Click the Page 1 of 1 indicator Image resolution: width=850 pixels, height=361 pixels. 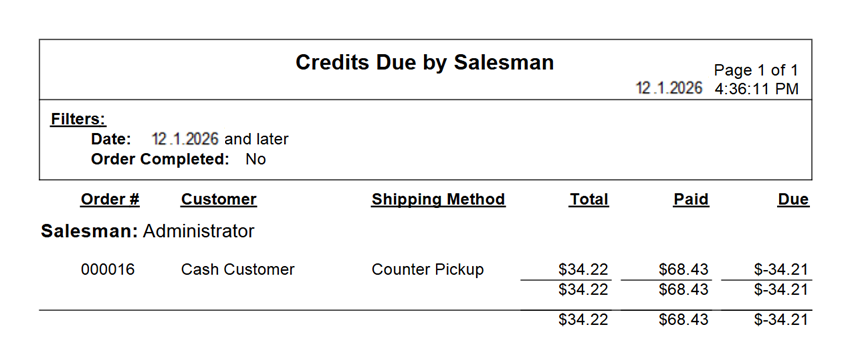(756, 70)
